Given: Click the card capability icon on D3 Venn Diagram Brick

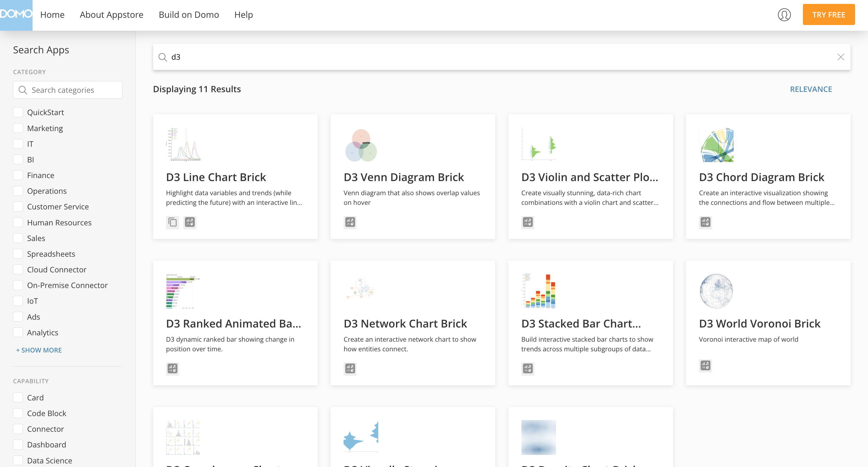Looking at the screenshot, I should click(350, 222).
